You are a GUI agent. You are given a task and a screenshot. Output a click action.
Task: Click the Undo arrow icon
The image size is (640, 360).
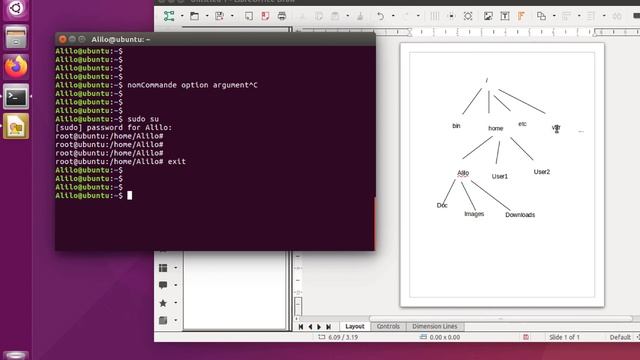380,16
